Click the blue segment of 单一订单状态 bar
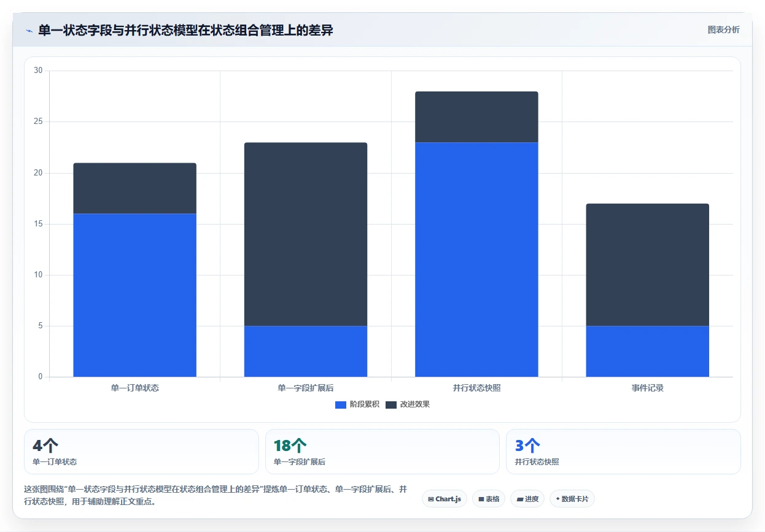 pyautogui.click(x=134, y=295)
